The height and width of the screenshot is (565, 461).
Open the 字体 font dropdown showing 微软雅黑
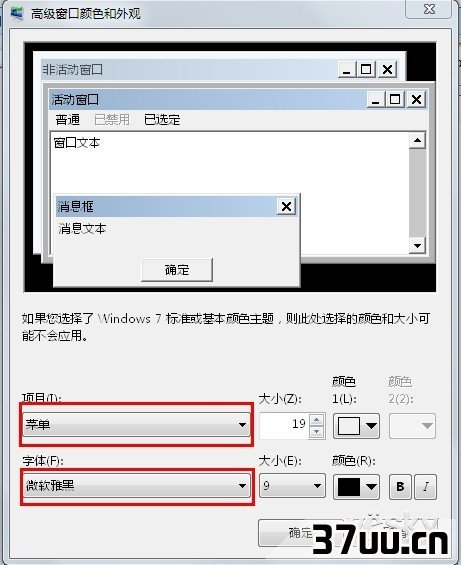pos(136,486)
